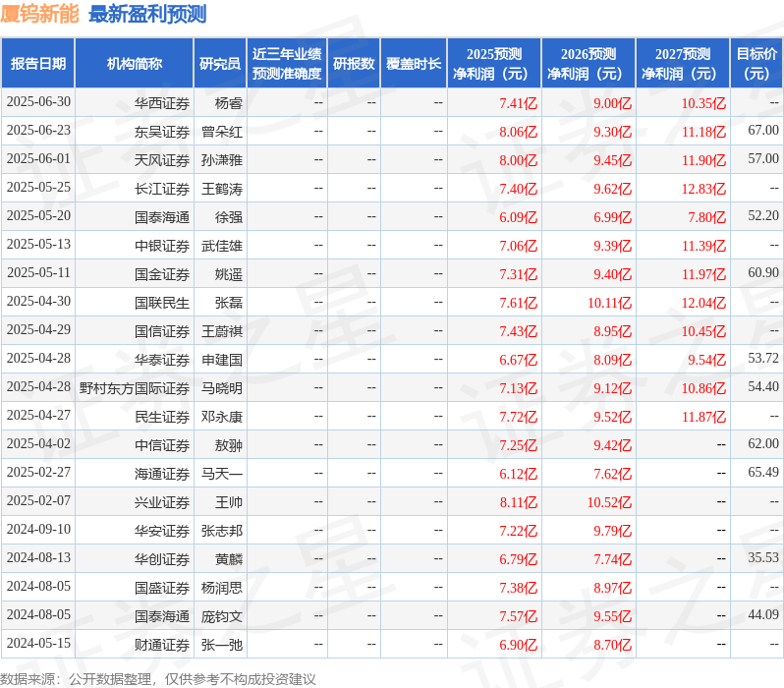Click the 10.11亿 forecast value
Image resolution: width=784 pixels, height=688 pixels.
tap(609, 304)
